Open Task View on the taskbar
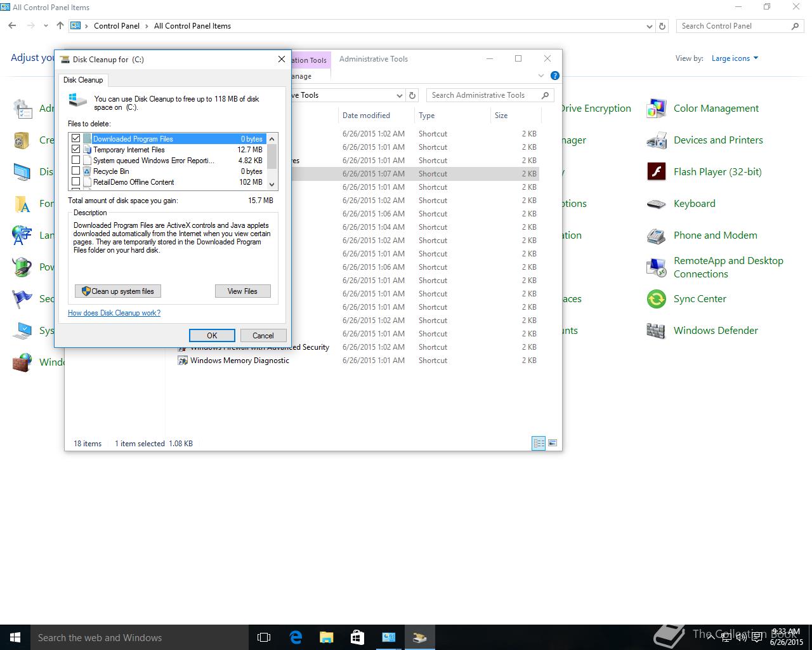Image resolution: width=812 pixels, height=650 pixels. point(264,637)
